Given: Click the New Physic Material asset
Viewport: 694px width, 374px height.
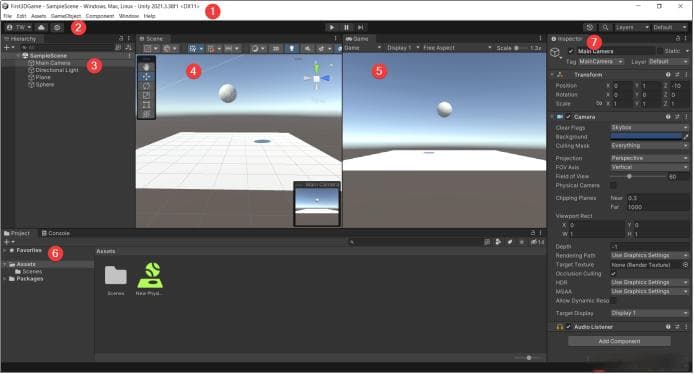Looking at the screenshot, I should tap(150, 278).
